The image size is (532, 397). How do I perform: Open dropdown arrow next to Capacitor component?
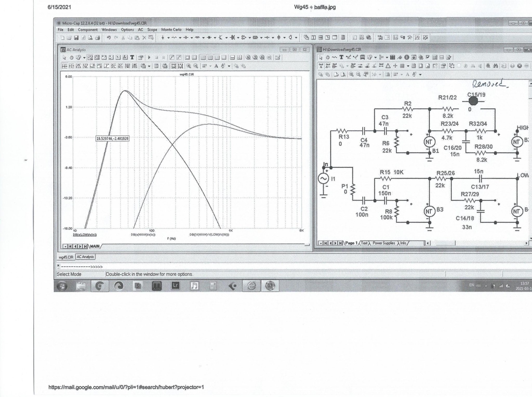(x=192, y=38)
